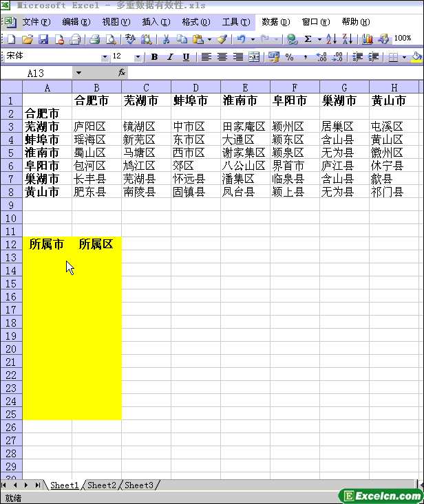Open the AutoSum functions dropdown arrow
424x504 pixels.
pyautogui.click(x=319, y=39)
